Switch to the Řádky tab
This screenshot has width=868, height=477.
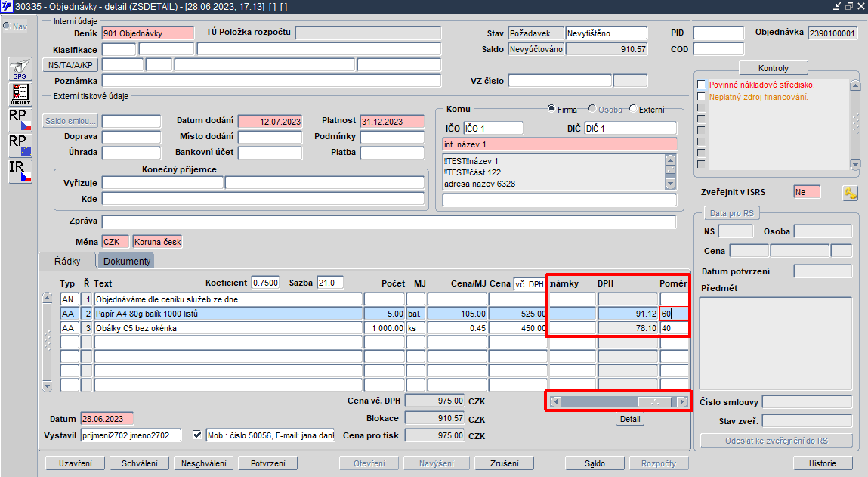(67, 261)
